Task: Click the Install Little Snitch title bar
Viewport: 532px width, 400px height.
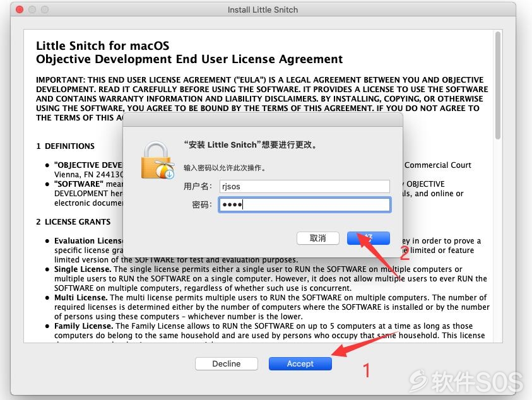Action: (263, 9)
